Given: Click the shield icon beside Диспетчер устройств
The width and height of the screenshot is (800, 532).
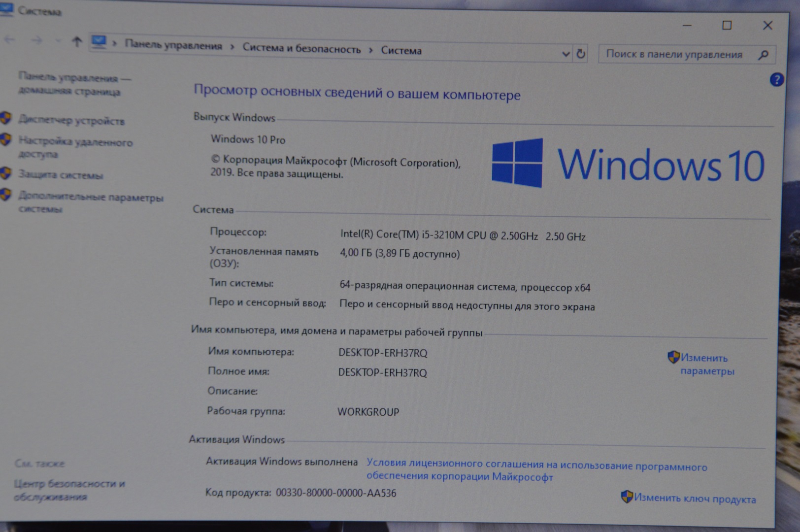Looking at the screenshot, I should point(6,118).
